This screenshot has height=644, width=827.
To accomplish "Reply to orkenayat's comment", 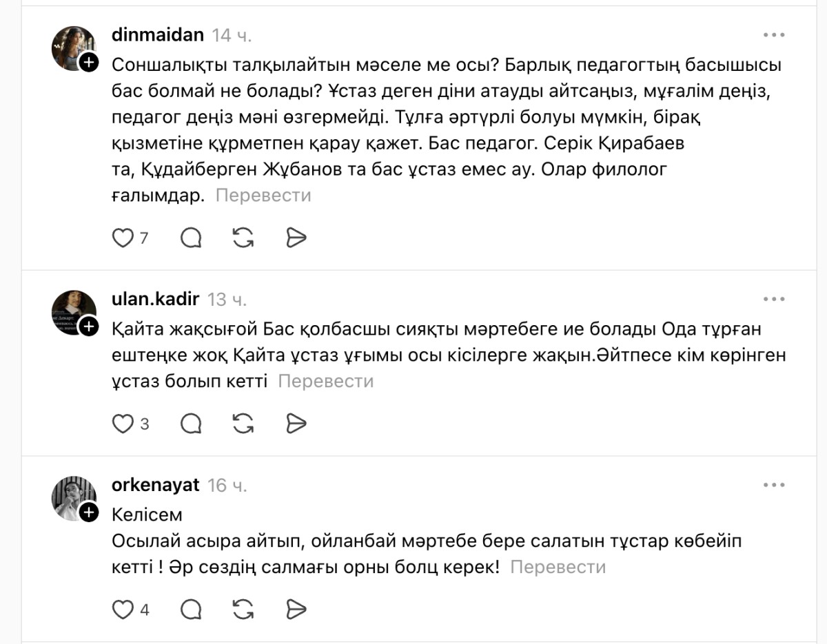I will coord(191,610).
